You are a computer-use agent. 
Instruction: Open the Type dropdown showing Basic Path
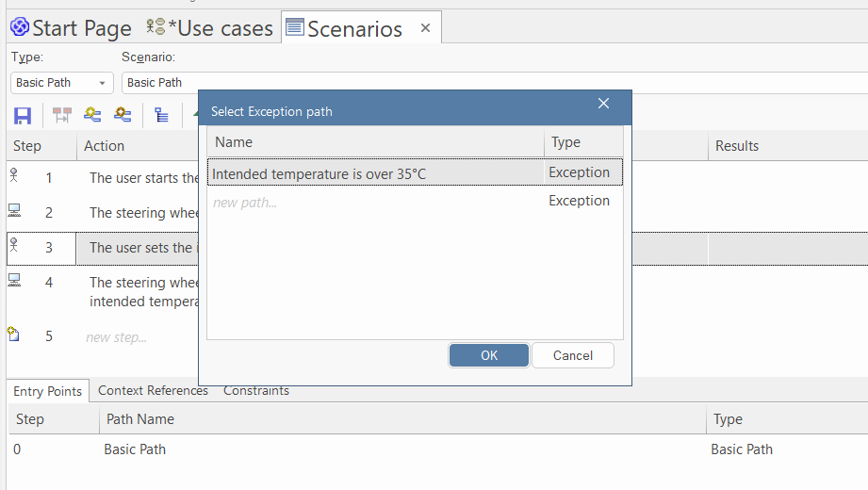(x=62, y=83)
